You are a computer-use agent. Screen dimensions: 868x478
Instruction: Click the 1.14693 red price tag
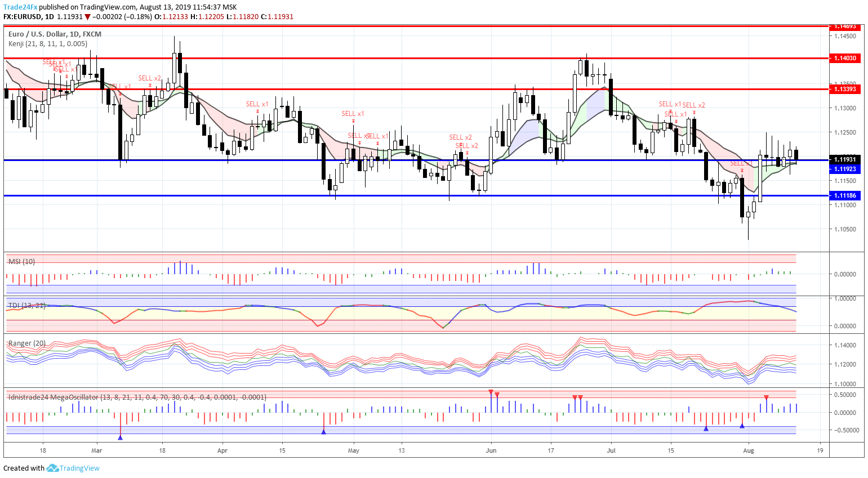(x=845, y=26)
